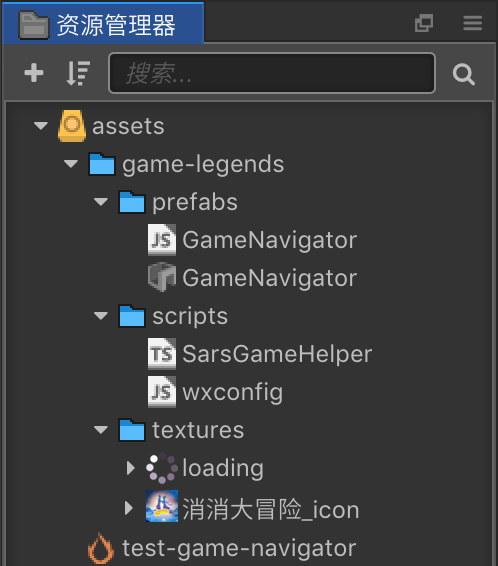Collapse the scripts folder arrow

coord(101,316)
